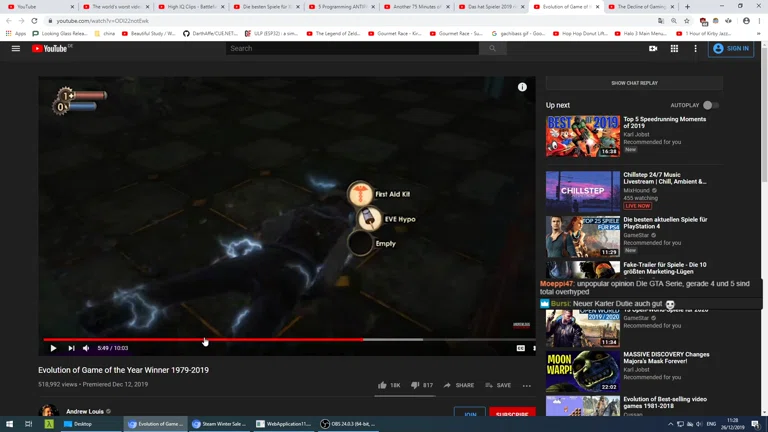The width and height of the screenshot is (768, 432).
Task: Open the YouTube settings three-dot menu
Action: 695,48
